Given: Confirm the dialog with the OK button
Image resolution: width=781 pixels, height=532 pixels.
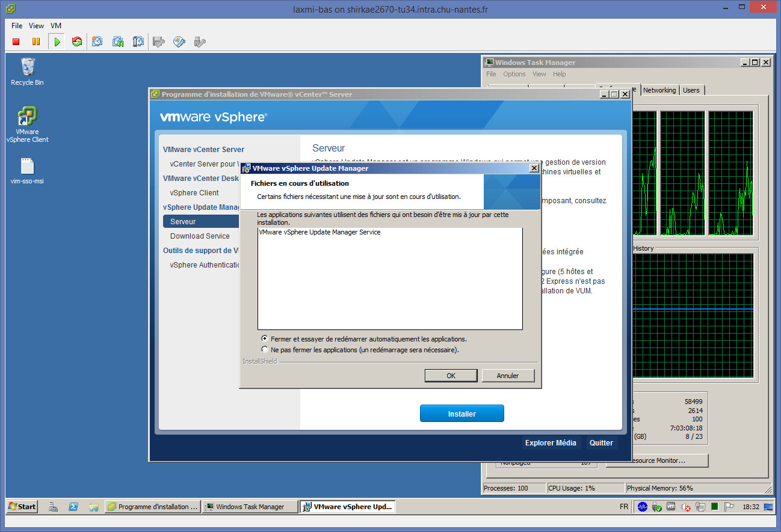Looking at the screenshot, I should coord(451,376).
